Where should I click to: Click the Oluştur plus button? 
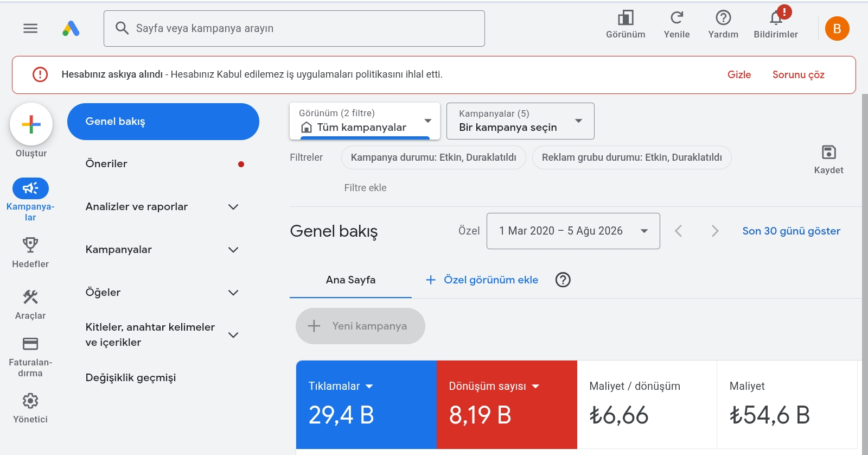click(31, 124)
